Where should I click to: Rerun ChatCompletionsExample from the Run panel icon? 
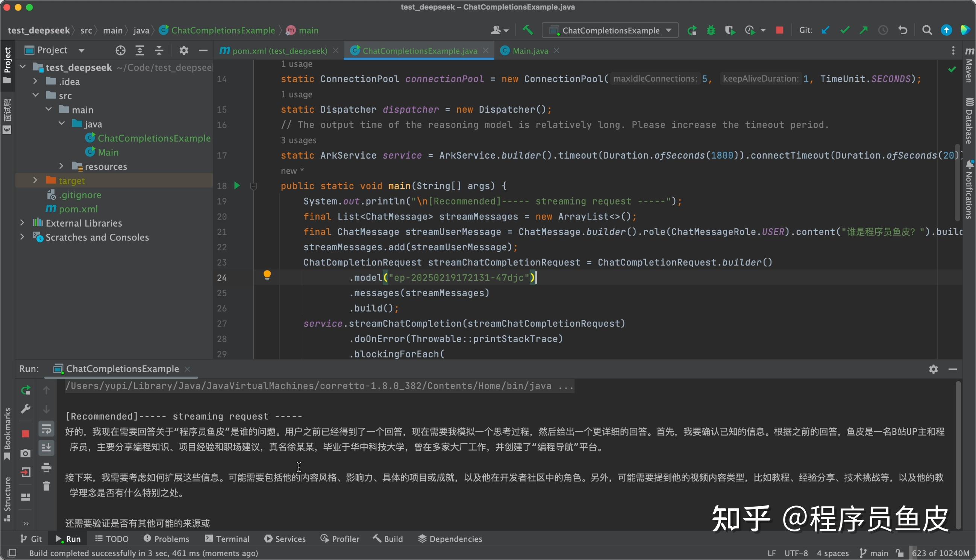(x=25, y=390)
